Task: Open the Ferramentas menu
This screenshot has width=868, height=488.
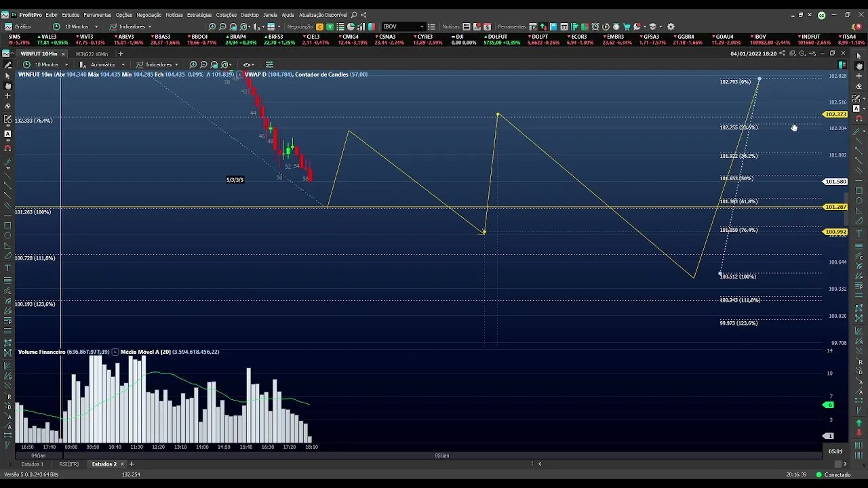Action: 97,14
